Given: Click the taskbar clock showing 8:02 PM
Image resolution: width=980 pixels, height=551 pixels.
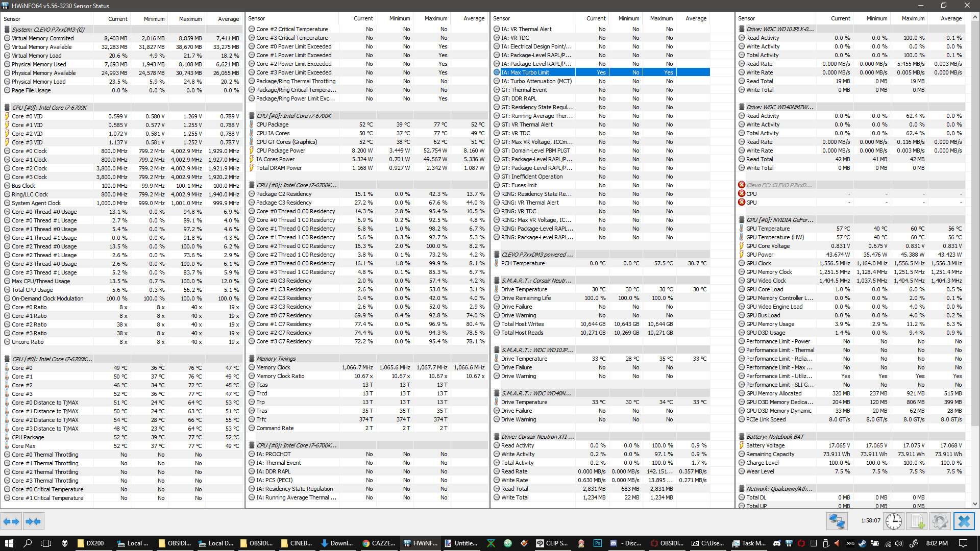Looking at the screenshot, I should [937, 543].
